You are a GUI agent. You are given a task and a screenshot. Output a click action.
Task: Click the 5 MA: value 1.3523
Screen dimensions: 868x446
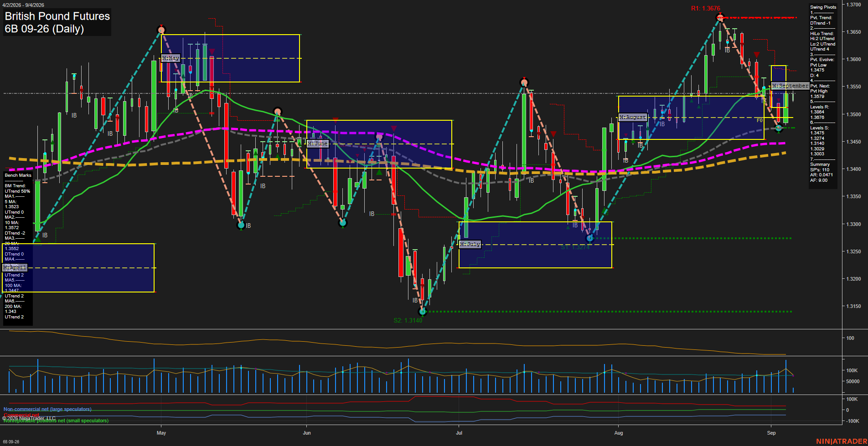click(12, 207)
